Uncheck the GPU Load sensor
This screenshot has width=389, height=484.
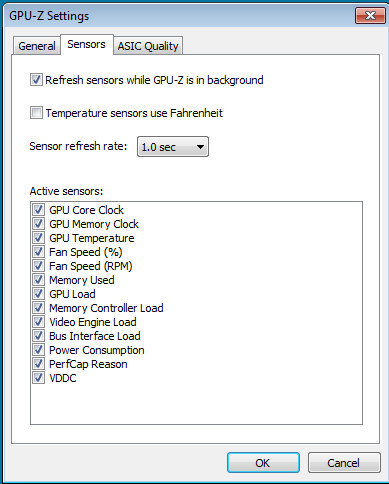click(38, 294)
